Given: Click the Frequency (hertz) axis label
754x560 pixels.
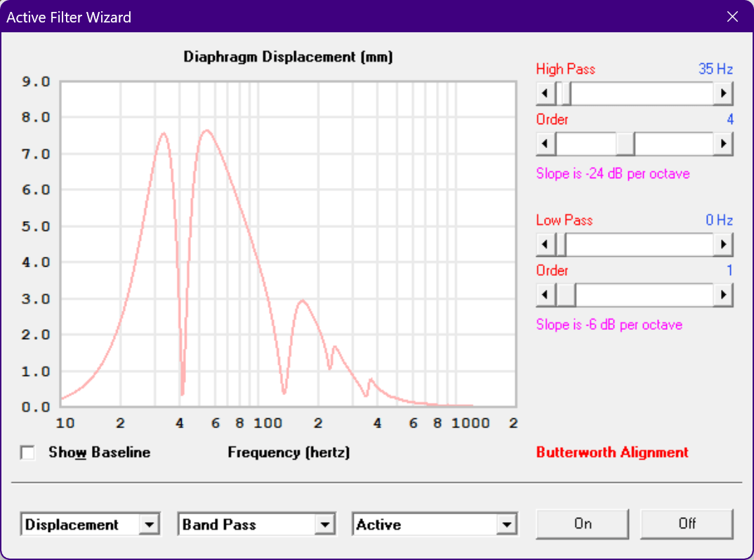Looking at the screenshot, I should [289, 453].
